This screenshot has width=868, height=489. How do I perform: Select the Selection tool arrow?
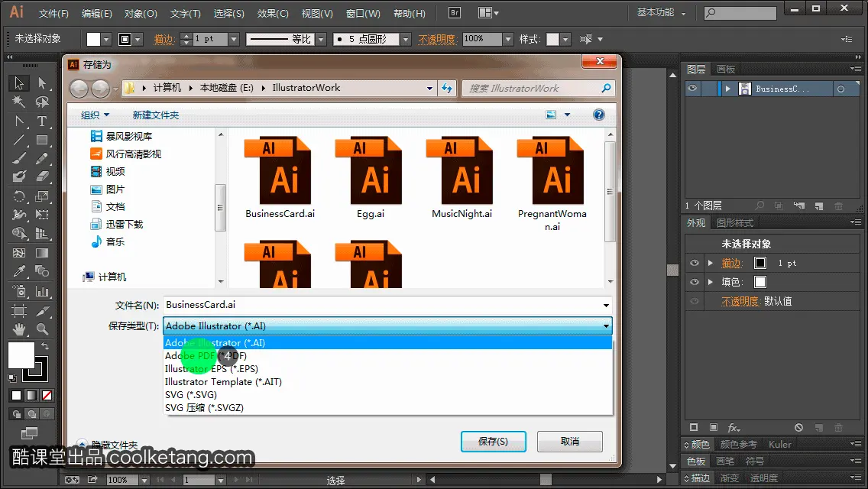click(19, 83)
